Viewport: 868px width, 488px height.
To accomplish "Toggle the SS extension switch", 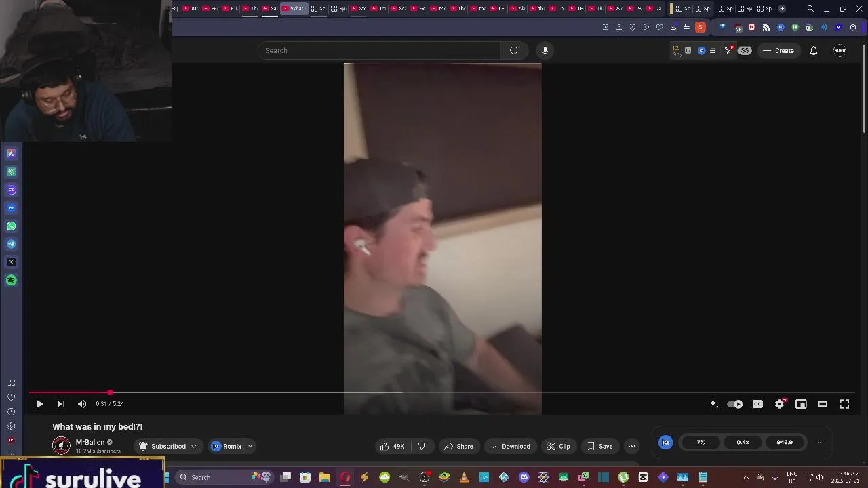I will [x=745, y=51].
